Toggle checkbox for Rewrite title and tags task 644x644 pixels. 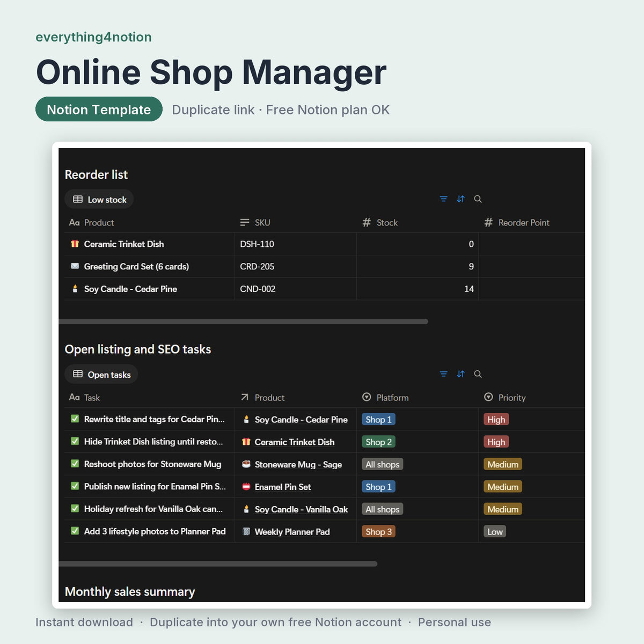click(75, 419)
